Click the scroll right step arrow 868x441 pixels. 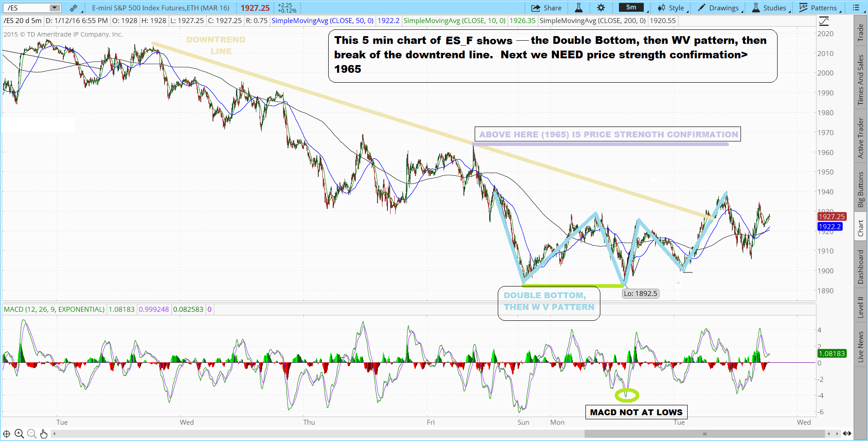pos(837,434)
